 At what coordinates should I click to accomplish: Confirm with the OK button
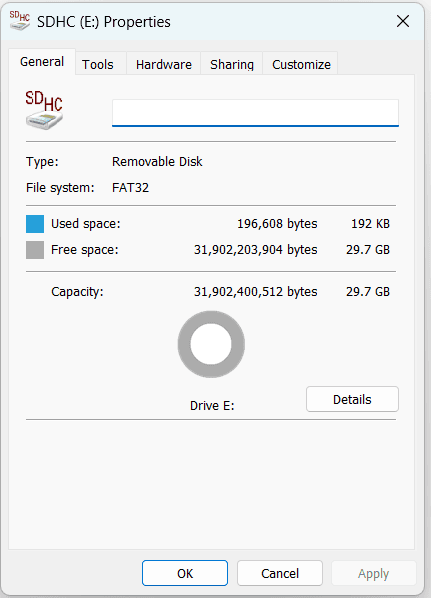point(185,573)
